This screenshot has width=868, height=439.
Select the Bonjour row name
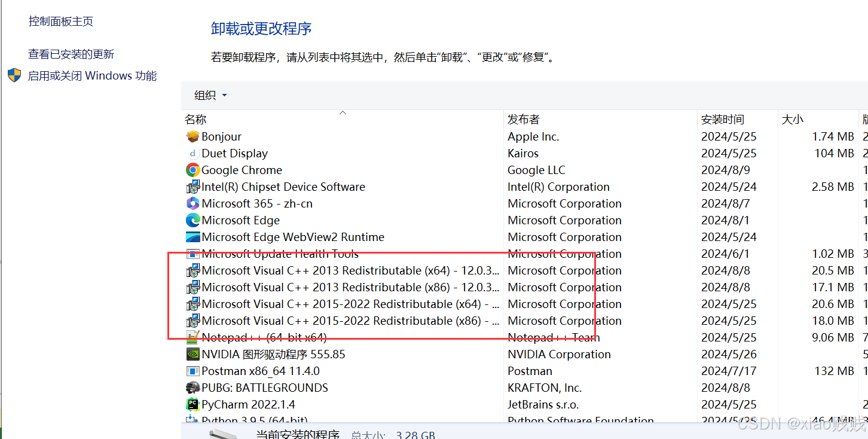[222, 137]
